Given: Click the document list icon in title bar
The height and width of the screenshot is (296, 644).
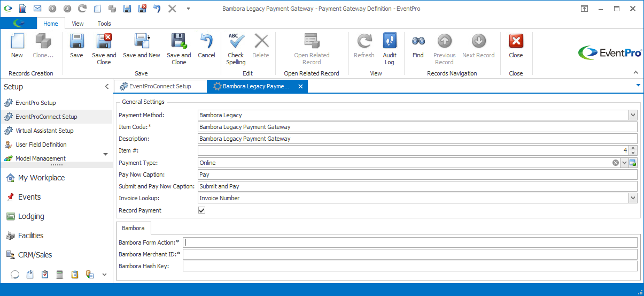Looking at the screenshot, I should (22, 9).
